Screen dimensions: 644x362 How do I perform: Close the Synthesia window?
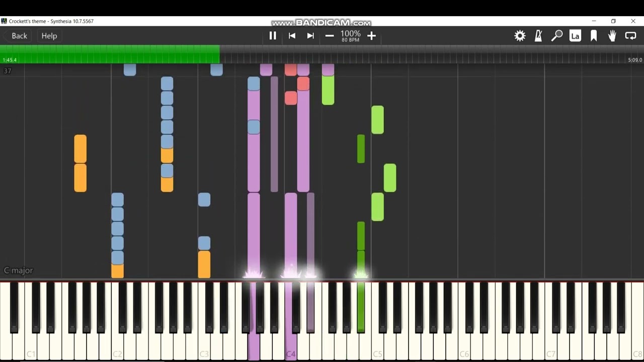[x=633, y=21]
